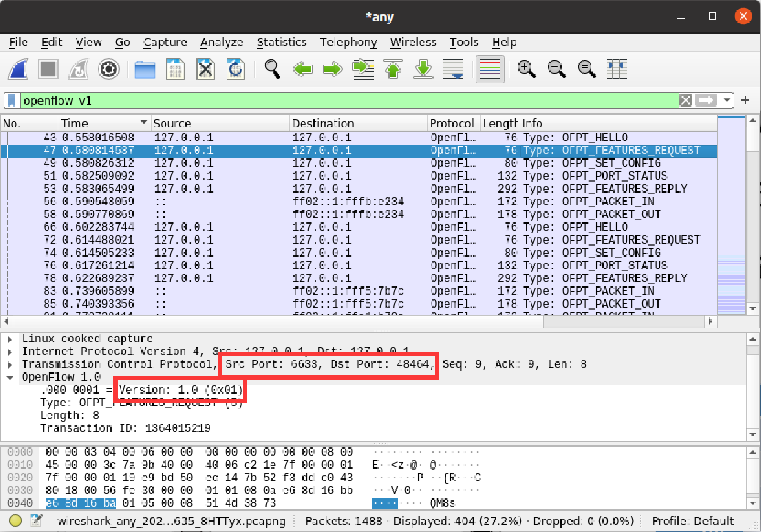The image size is (761, 532).
Task: Open the Help menu
Action: click(504, 42)
